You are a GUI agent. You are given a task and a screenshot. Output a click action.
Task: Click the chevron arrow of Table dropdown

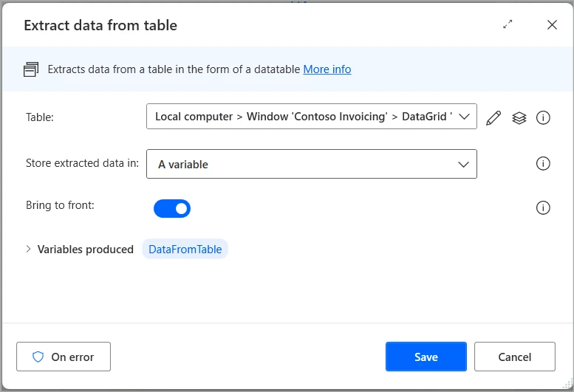(x=464, y=117)
